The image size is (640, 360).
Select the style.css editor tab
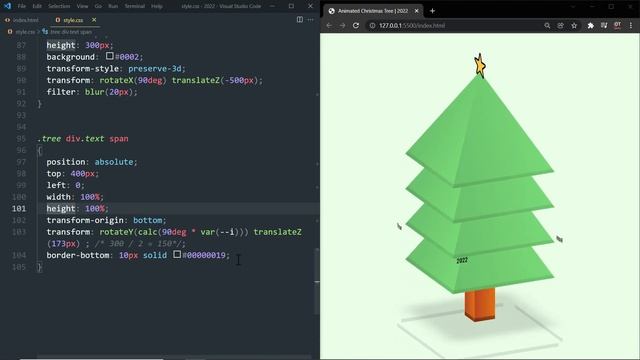[x=73, y=20]
